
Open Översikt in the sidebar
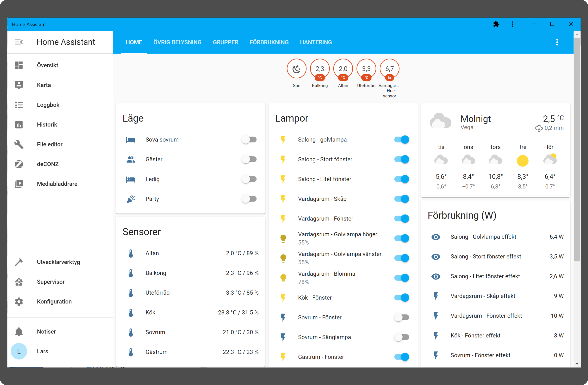point(60,65)
